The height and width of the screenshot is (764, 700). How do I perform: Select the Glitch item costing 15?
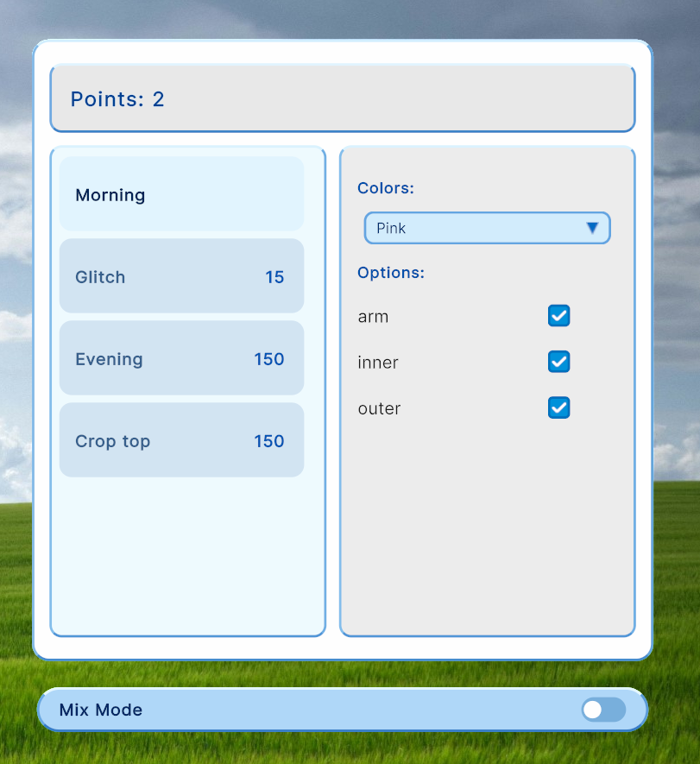pos(182,275)
